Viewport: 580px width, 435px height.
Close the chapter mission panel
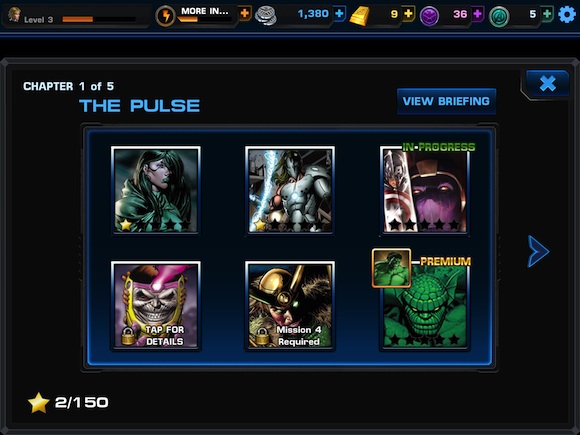tap(547, 83)
